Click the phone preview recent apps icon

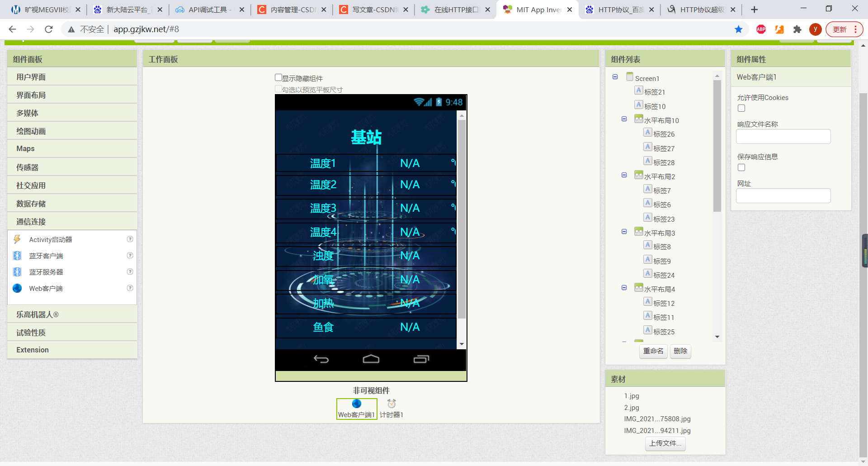point(421,359)
